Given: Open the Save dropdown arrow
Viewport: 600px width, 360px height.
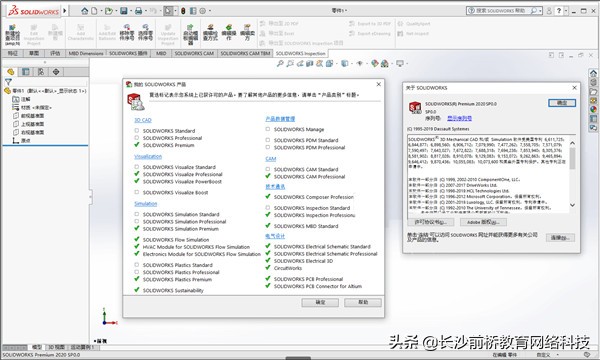Looking at the screenshot, I should pyautogui.click(x=131, y=11).
